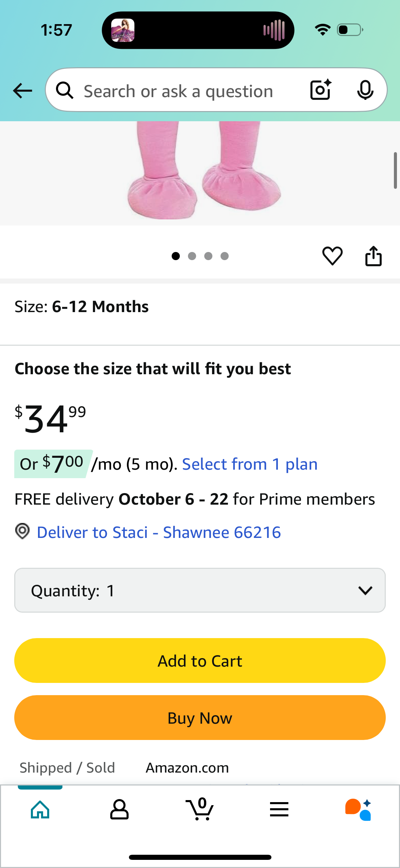The height and width of the screenshot is (868, 400).
Task: Expand quantity chevron arrow
Action: pos(365,590)
